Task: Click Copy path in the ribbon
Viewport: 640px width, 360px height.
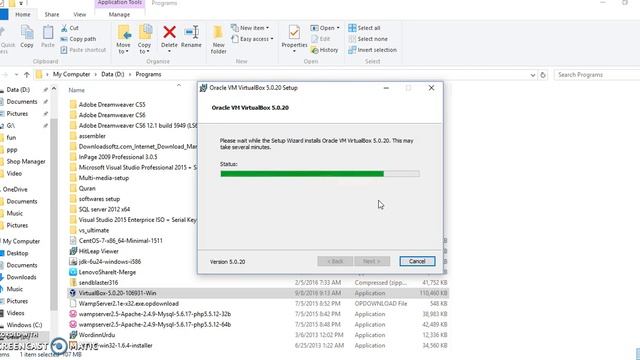Action: coord(78,39)
